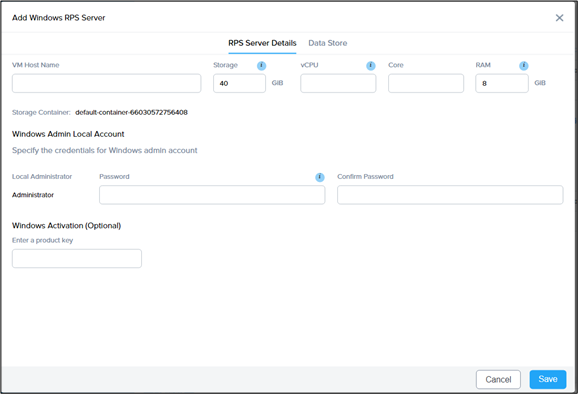Click the Save button
Screen dimensions: 578x394
tap(548, 379)
